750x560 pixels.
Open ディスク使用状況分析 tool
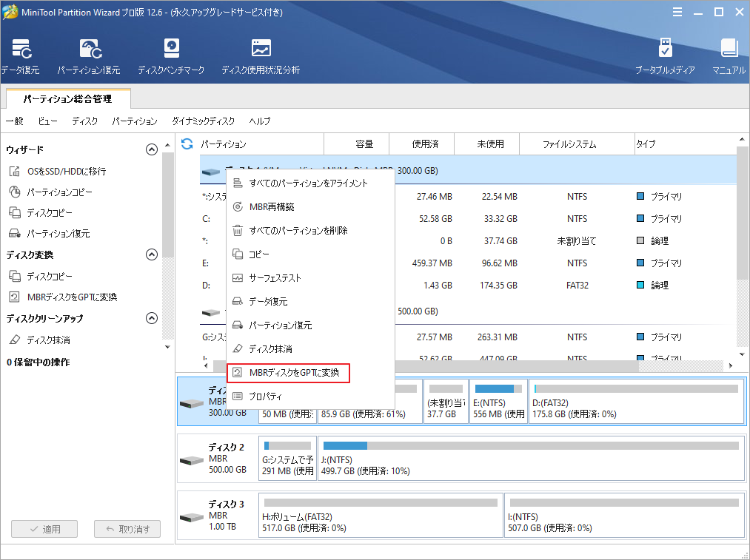[x=261, y=56]
